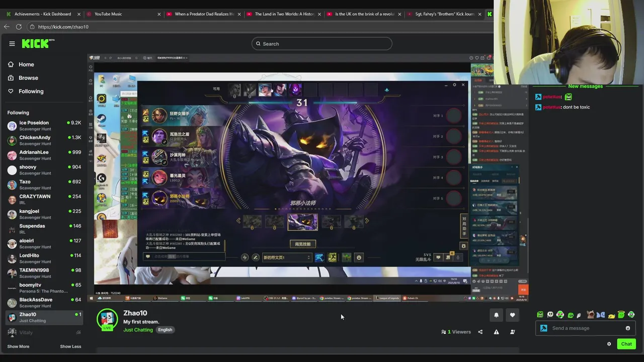644x362 pixels.
Task: Click the English language tag
Action: point(165,330)
